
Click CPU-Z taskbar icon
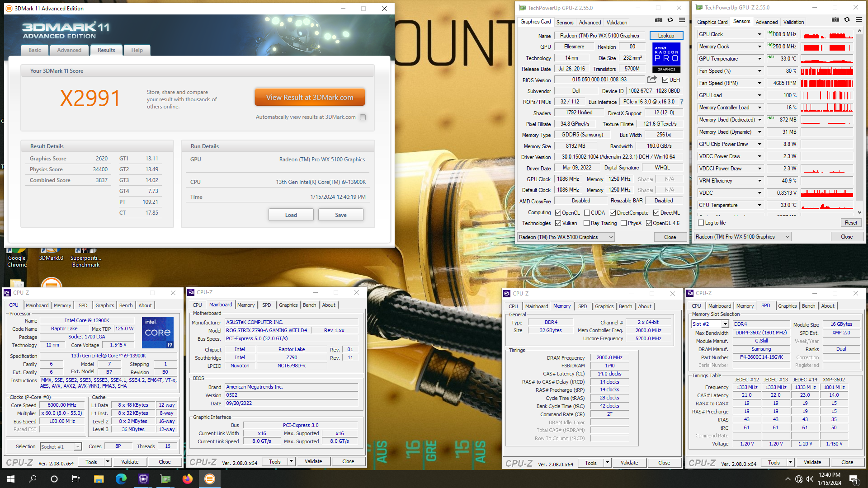(143, 479)
